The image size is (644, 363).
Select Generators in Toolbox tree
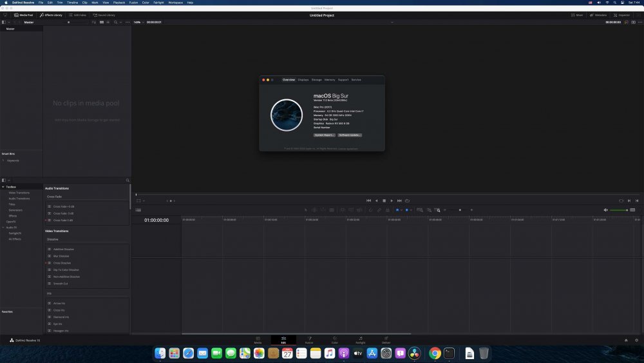click(x=15, y=210)
